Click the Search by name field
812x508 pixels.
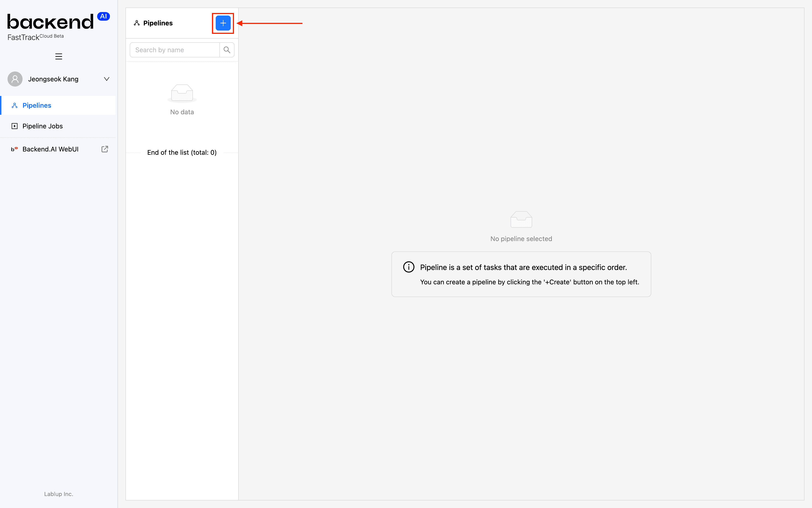[175, 50]
